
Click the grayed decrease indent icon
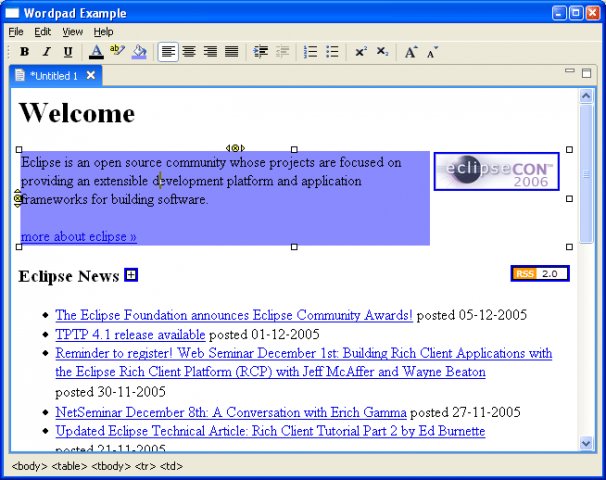click(283, 51)
